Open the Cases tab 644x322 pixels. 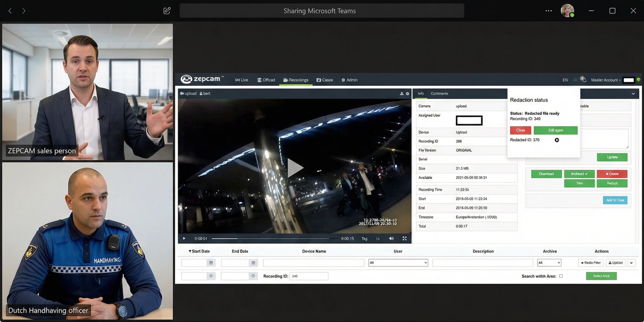pos(325,80)
